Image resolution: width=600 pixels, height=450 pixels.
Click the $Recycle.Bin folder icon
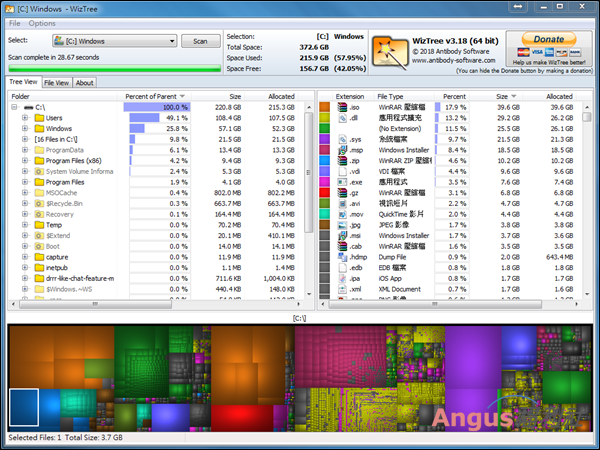39,204
